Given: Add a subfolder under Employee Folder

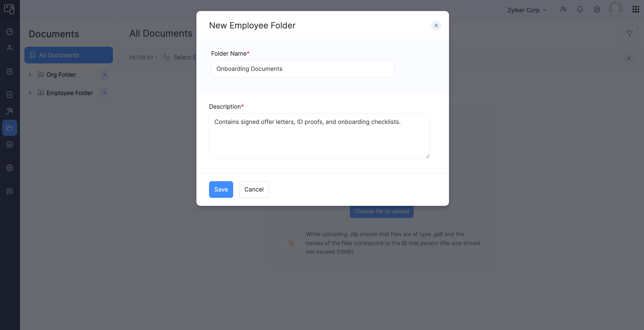Looking at the screenshot, I should pyautogui.click(x=104, y=93).
